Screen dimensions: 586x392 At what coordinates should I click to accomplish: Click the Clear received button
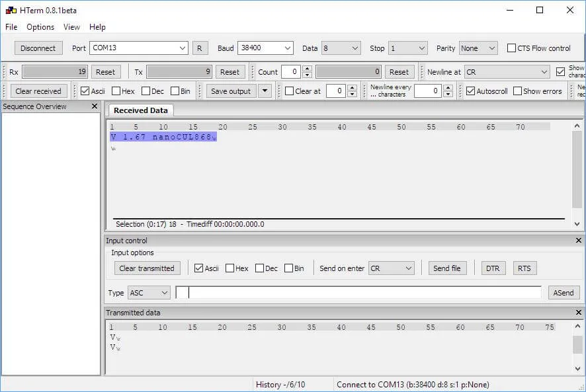point(38,91)
